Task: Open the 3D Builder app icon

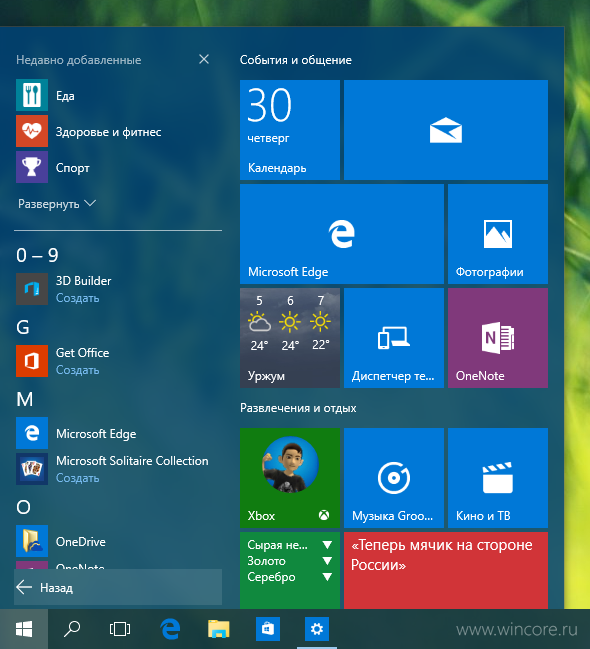Action: 32,288
